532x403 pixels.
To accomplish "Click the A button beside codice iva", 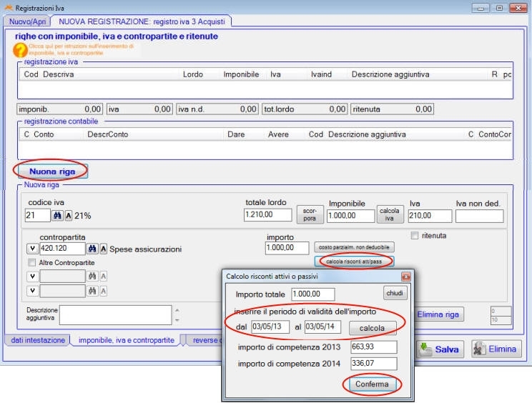I will click(x=69, y=215).
